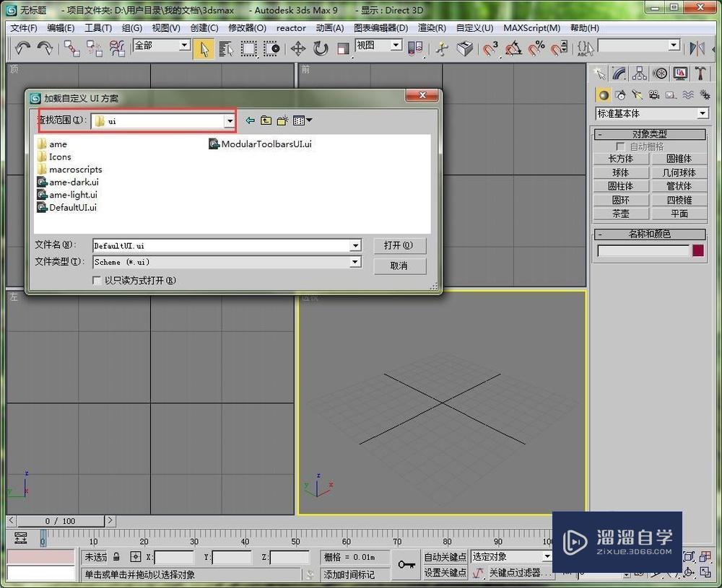Screen dimensions: 722x588
Task: Open the 渲染(R) menu
Action: [431, 28]
